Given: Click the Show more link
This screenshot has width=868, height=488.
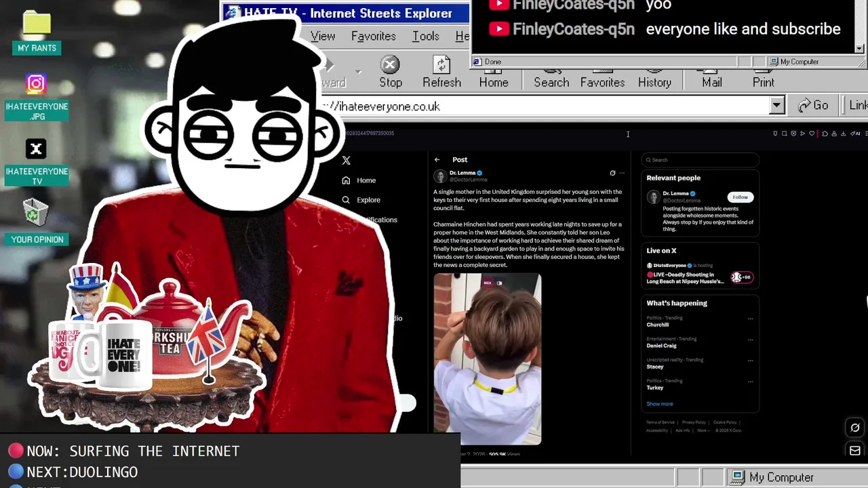Looking at the screenshot, I should click(660, 404).
